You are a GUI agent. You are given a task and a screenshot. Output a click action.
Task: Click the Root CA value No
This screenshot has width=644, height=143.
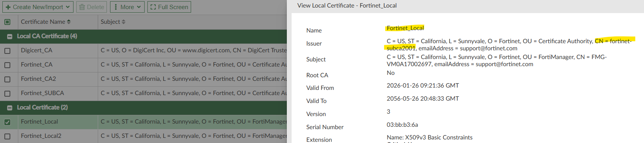click(391, 73)
